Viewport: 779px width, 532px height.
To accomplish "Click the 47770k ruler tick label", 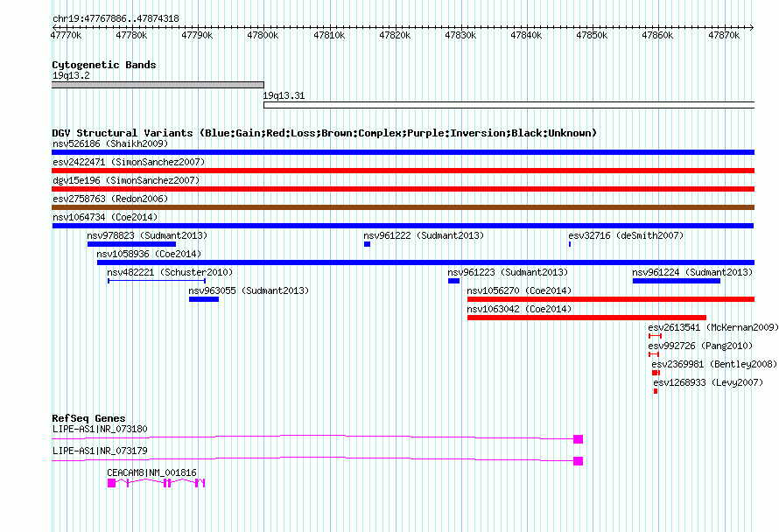I will (x=66, y=36).
